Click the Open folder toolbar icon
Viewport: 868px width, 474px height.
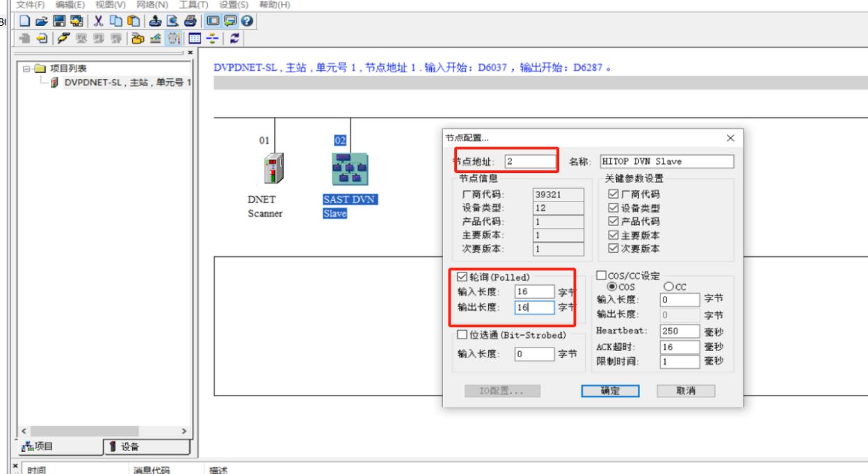click(42, 21)
